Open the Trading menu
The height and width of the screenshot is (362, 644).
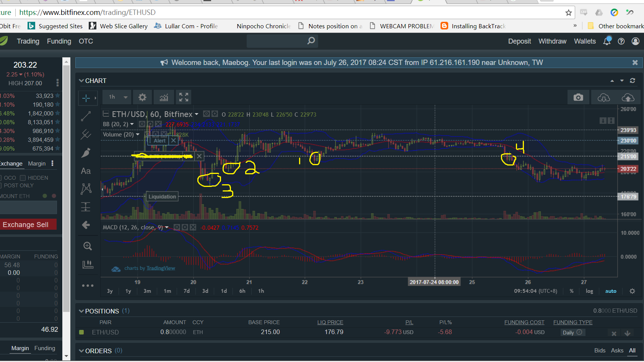pyautogui.click(x=28, y=41)
